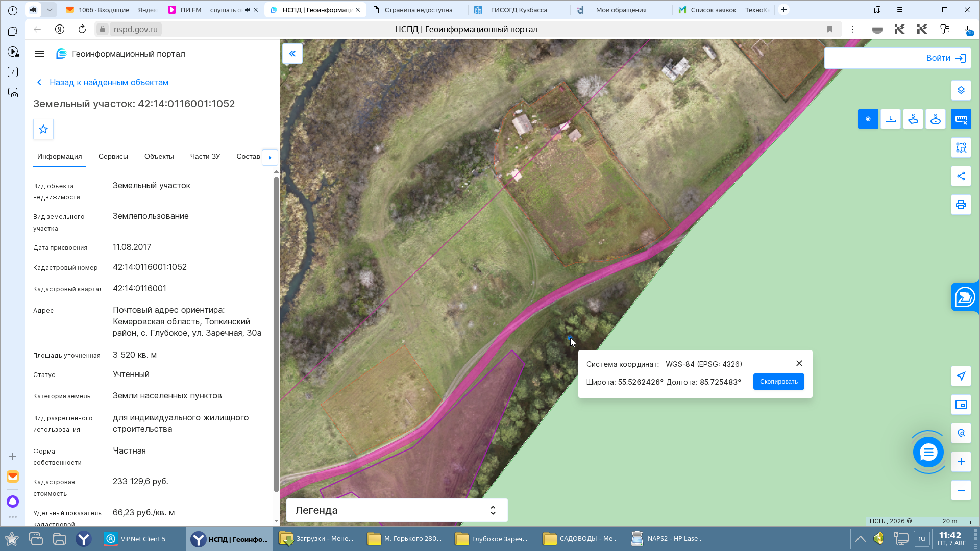Open the search by area tool
The image size is (980, 551).
coord(961,147)
